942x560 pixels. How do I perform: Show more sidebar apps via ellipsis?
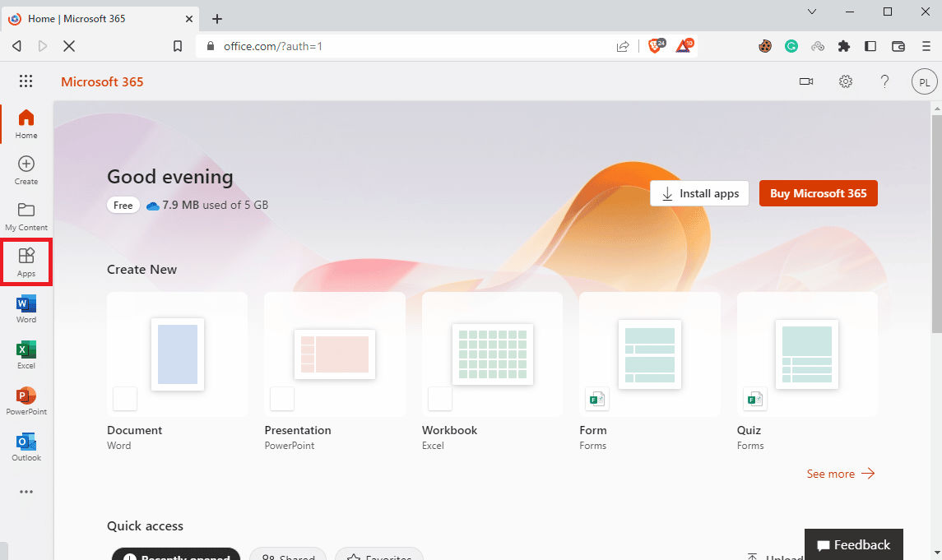pos(26,492)
